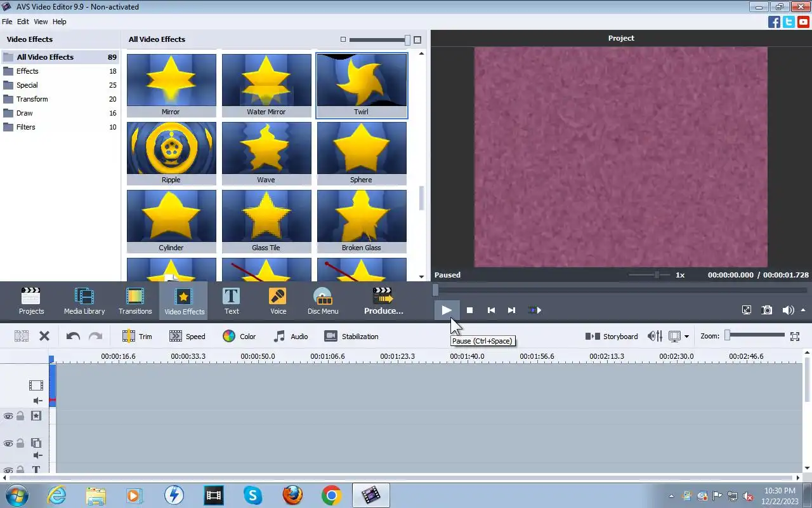Open the Media Library
The height and width of the screenshot is (508, 812).
(x=84, y=300)
